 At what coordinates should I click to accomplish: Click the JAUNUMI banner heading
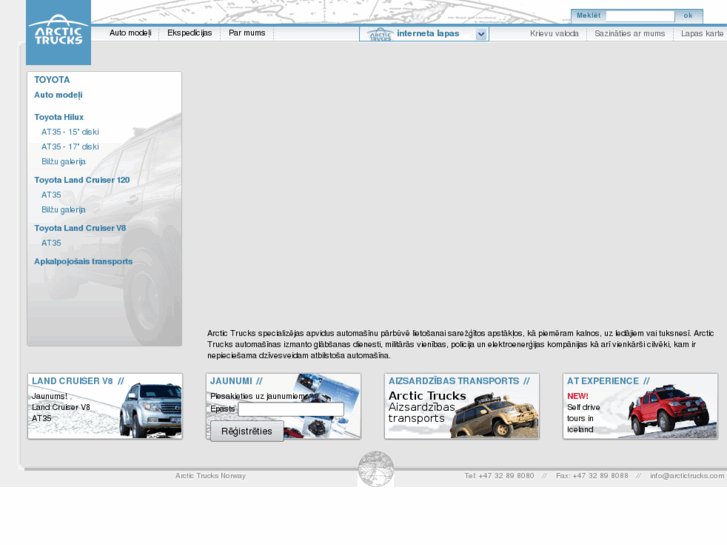click(x=236, y=381)
